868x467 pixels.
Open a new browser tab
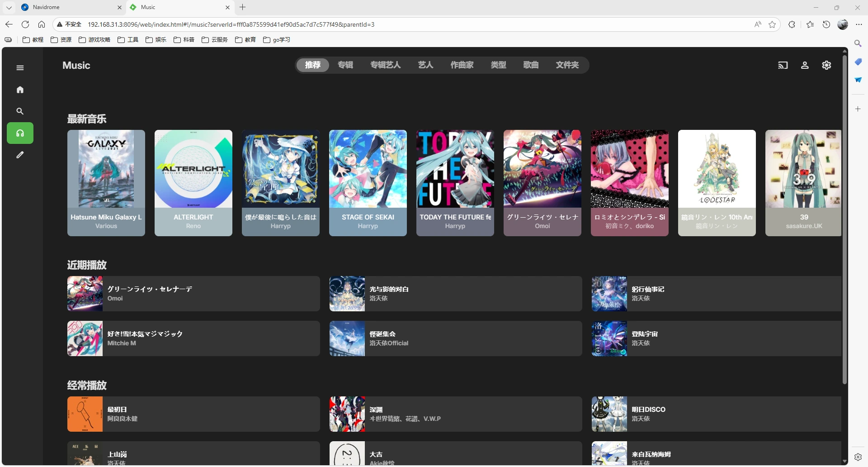pos(243,7)
